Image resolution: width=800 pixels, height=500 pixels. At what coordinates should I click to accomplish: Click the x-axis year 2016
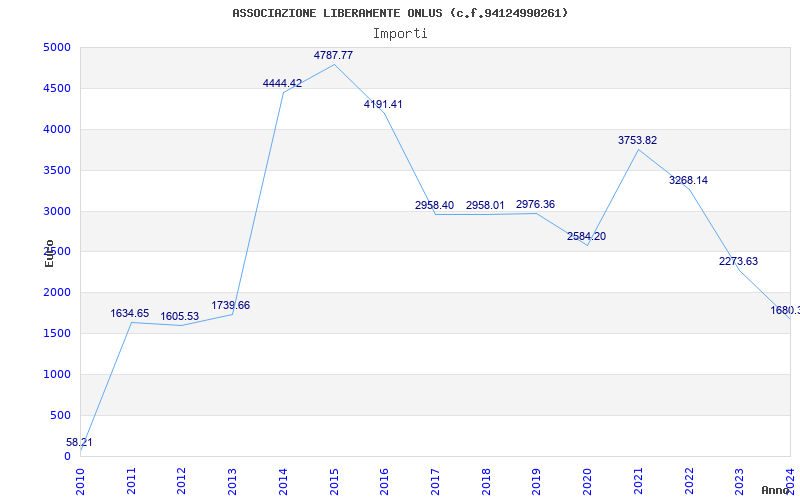tap(384, 481)
